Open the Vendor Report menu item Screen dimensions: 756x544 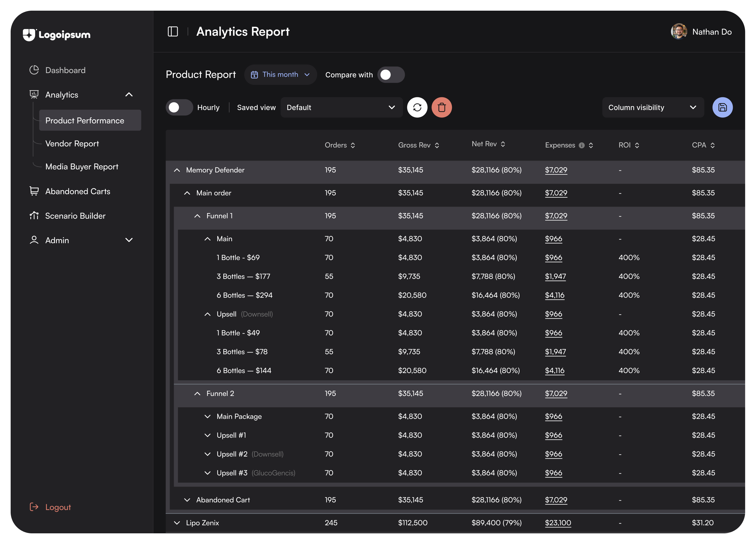72,144
